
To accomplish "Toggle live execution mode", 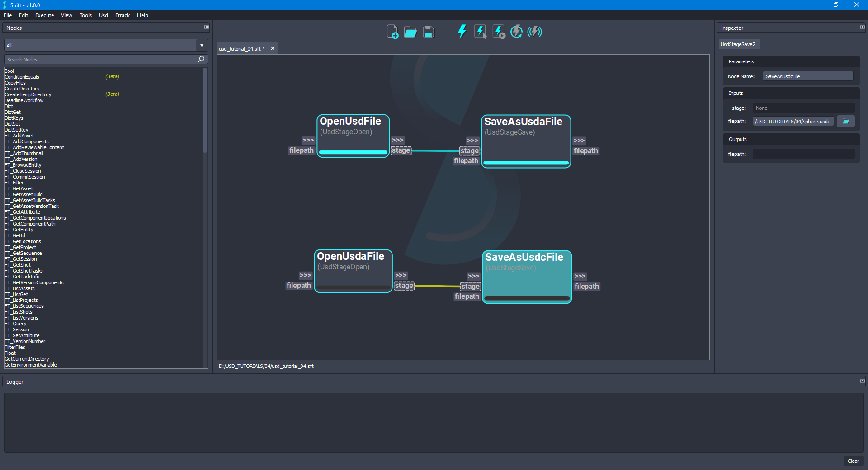I will click(x=535, y=32).
